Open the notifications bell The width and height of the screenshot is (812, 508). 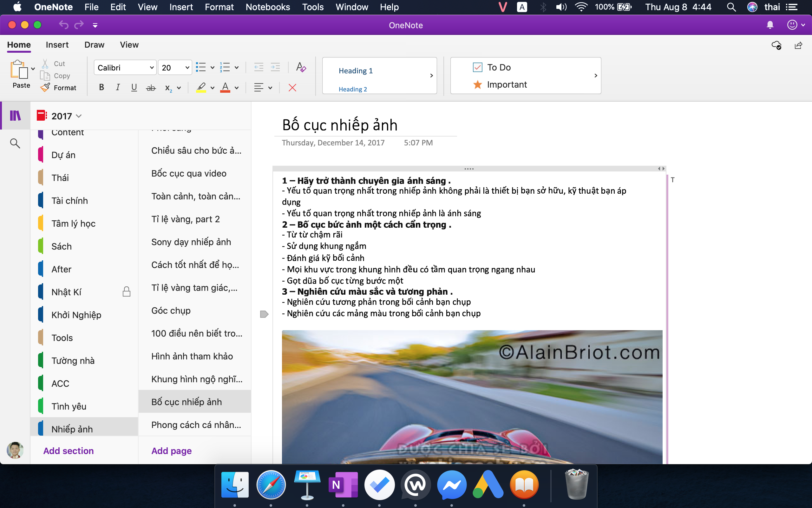770,25
